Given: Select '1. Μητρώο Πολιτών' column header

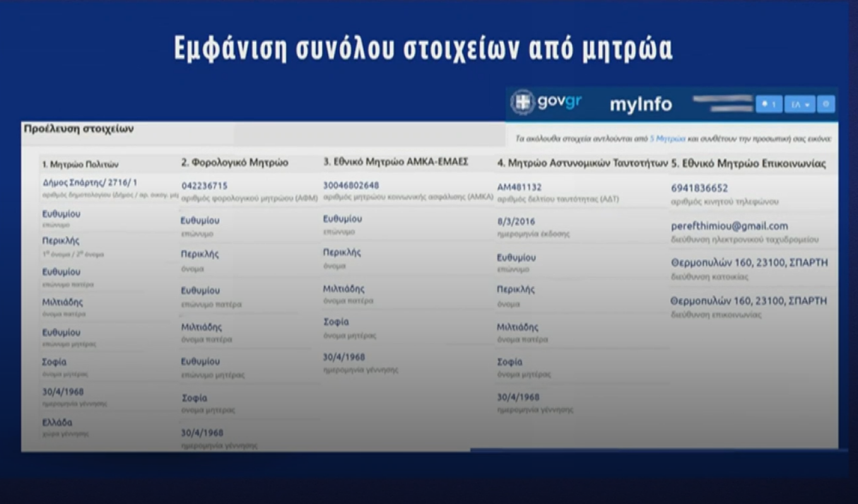Looking at the screenshot, I should (80, 164).
